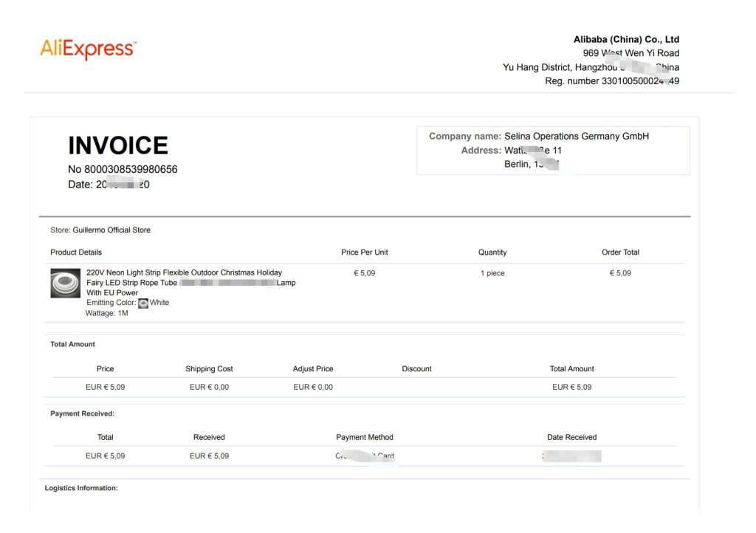Select the price per unit value € 5,09

[365, 273]
